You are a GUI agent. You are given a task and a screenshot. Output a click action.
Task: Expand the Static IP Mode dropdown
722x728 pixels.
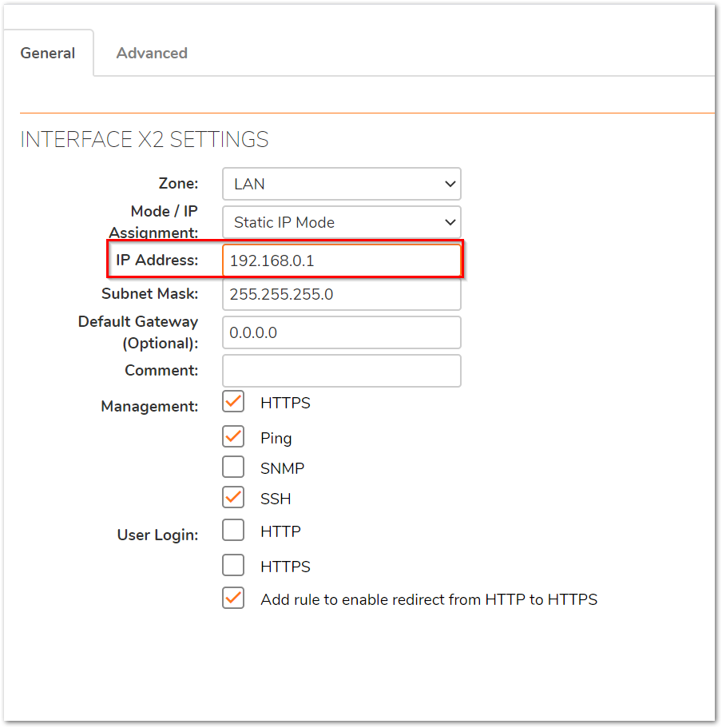click(342, 222)
